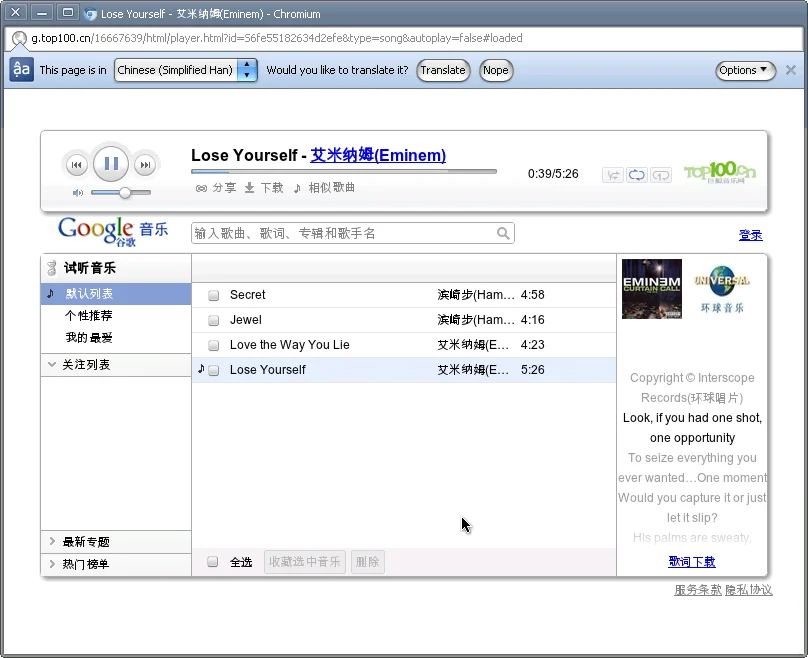The image size is (808, 658).
Task: Tick the checkbox for Lose Yourself
Action: point(213,370)
